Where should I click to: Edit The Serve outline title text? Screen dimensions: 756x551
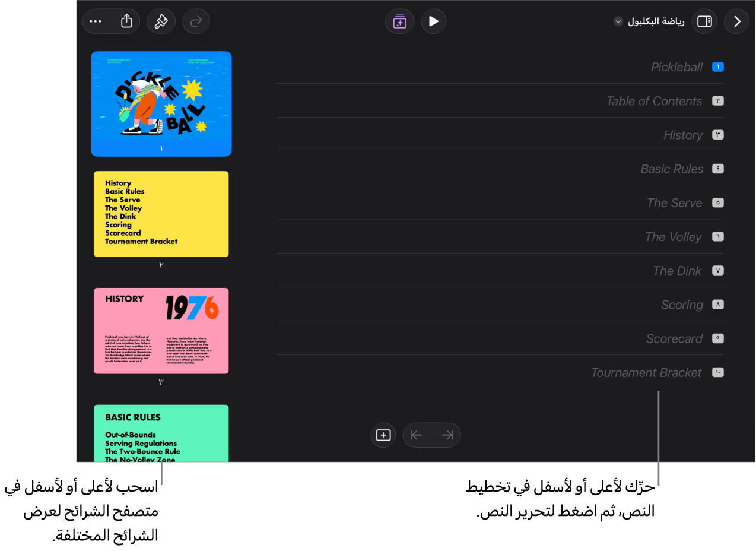(675, 203)
